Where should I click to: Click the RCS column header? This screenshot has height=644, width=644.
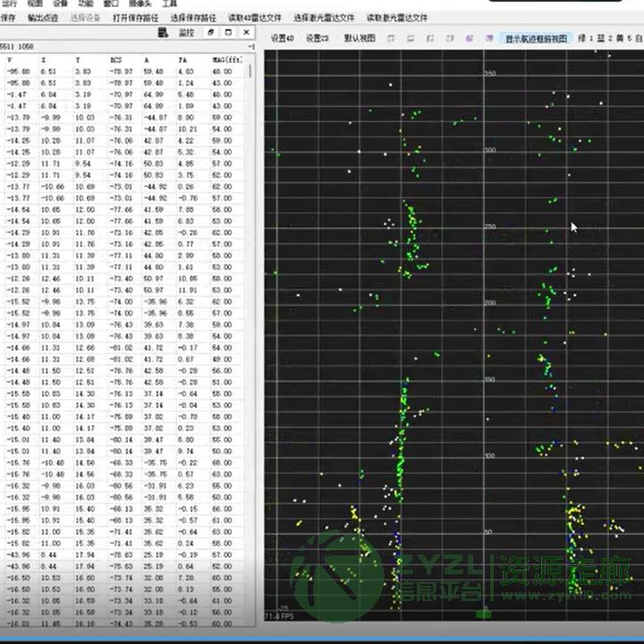coord(115,59)
